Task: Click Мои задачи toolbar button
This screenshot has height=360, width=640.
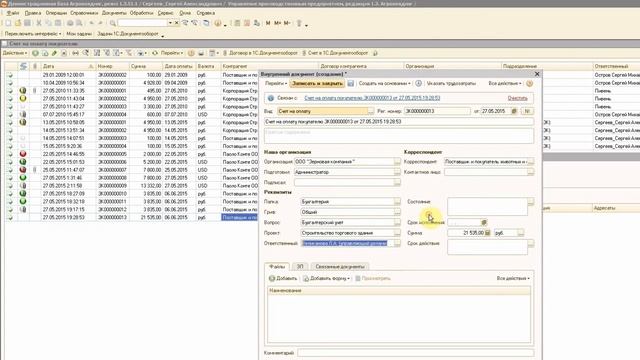Action: pyautogui.click(x=79, y=34)
